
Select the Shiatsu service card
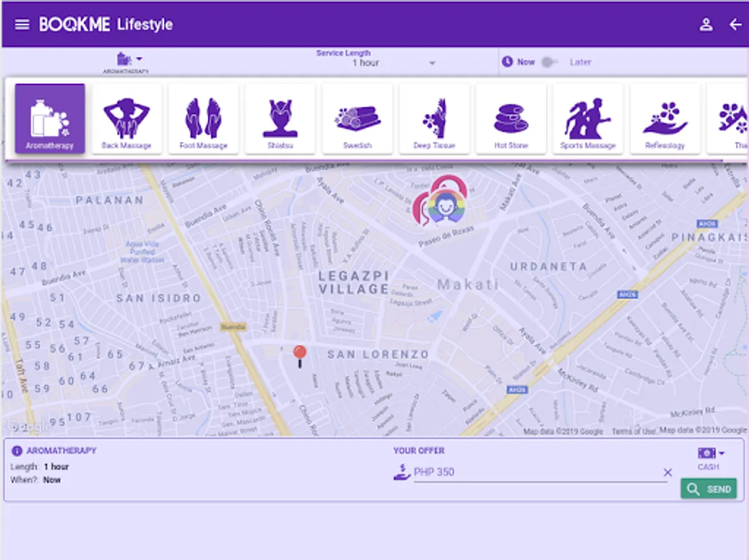280,118
